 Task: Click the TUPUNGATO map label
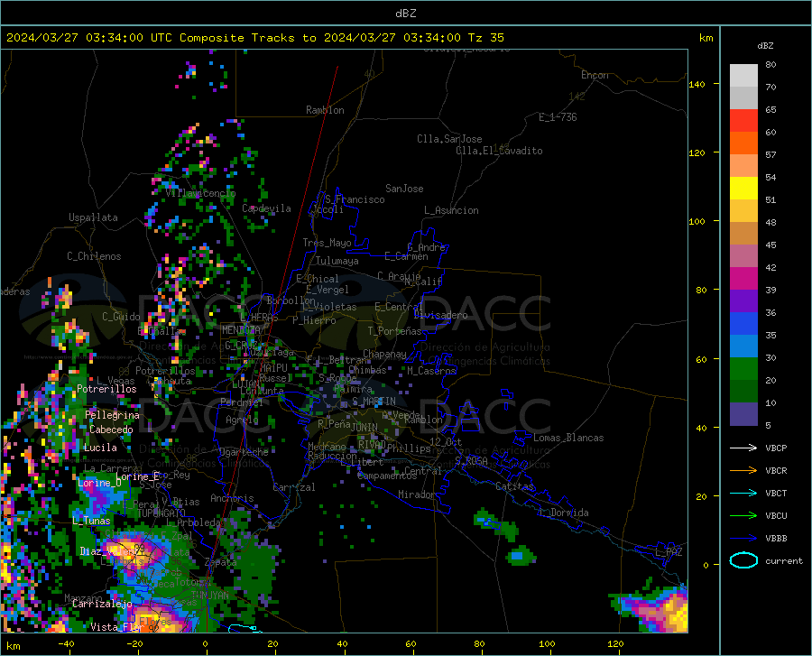point(161,513)
